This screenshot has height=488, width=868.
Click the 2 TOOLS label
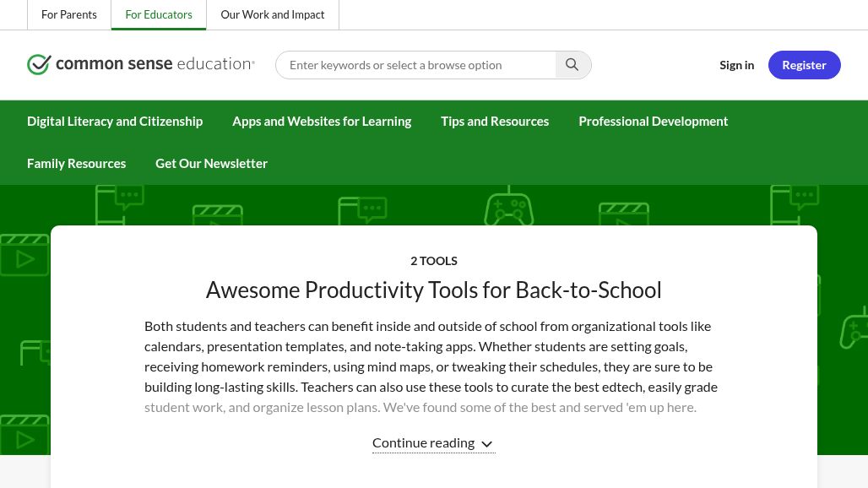433,260
